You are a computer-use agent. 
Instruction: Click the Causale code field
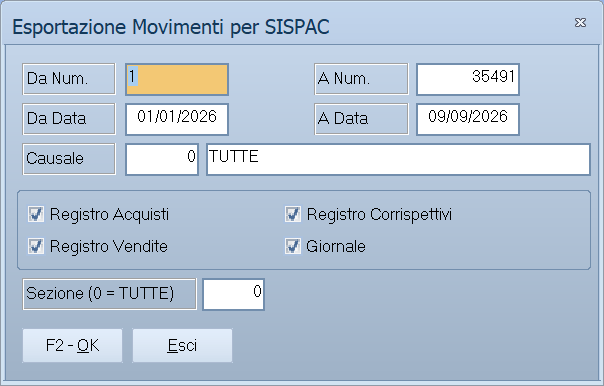click(162, 159)
